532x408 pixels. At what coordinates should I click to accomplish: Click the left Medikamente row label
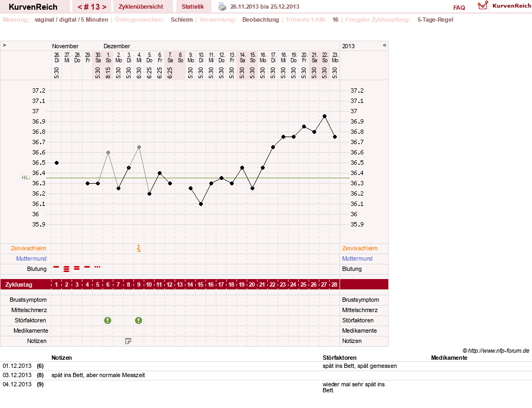31,331
